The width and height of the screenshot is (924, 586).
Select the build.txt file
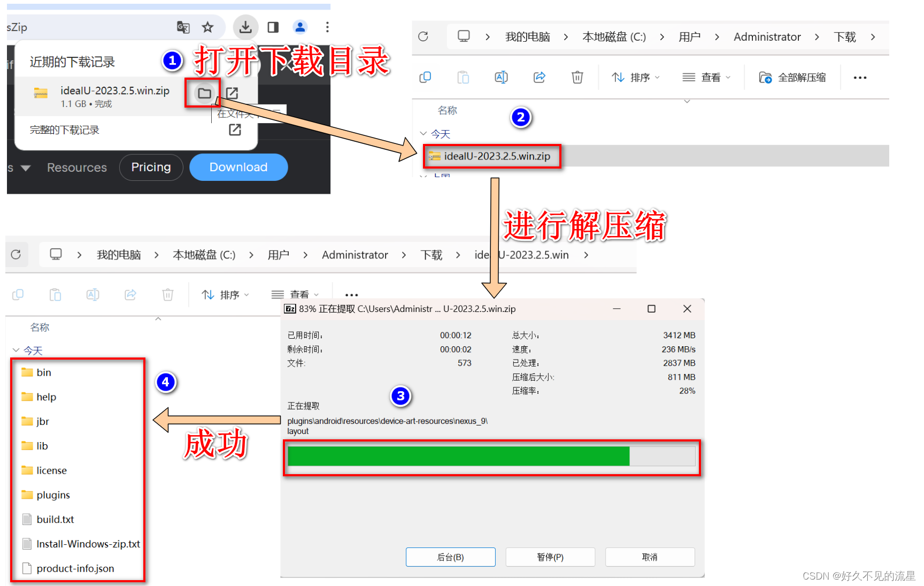[48, 520]
